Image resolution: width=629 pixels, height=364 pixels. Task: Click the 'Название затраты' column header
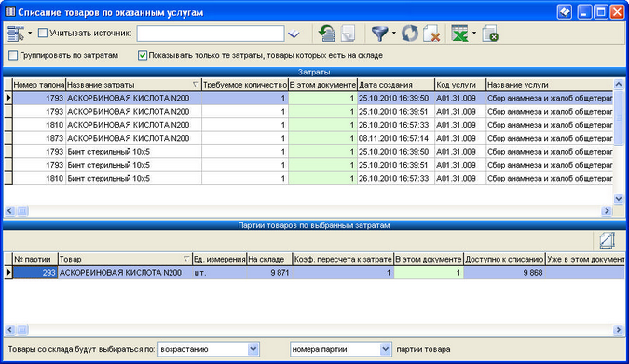(x=133, y=85)
